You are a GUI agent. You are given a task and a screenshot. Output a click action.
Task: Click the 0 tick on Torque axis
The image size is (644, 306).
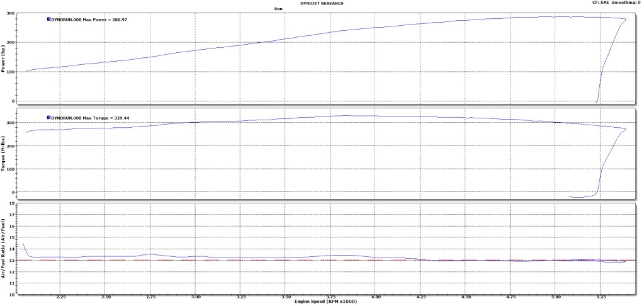[x=14, y=192]
